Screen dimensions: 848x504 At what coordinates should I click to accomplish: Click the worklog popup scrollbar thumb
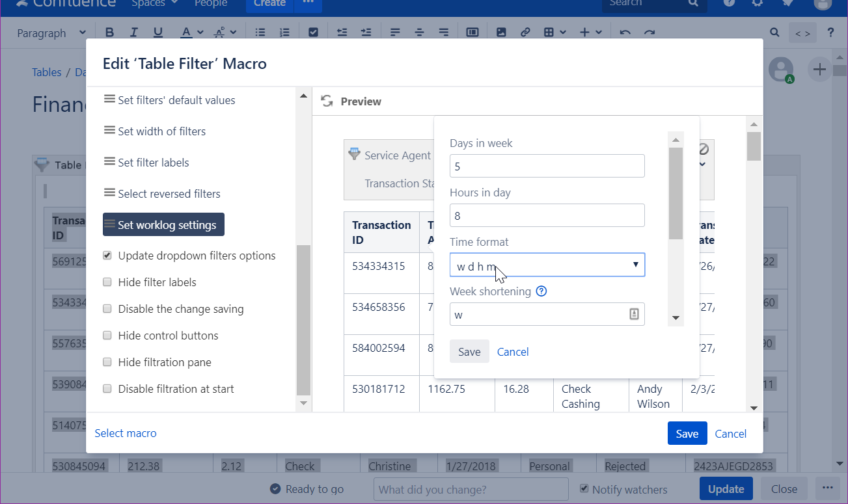click(676, 193)
